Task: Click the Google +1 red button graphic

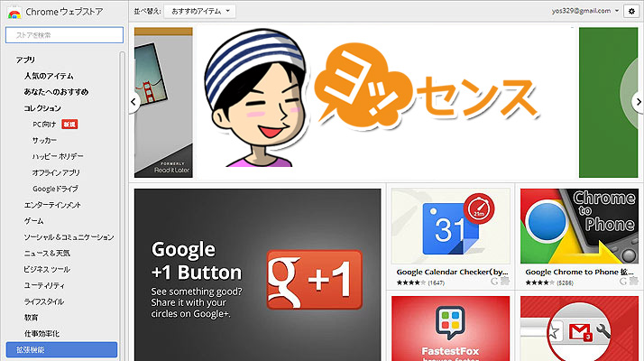Action: point(315,280)
